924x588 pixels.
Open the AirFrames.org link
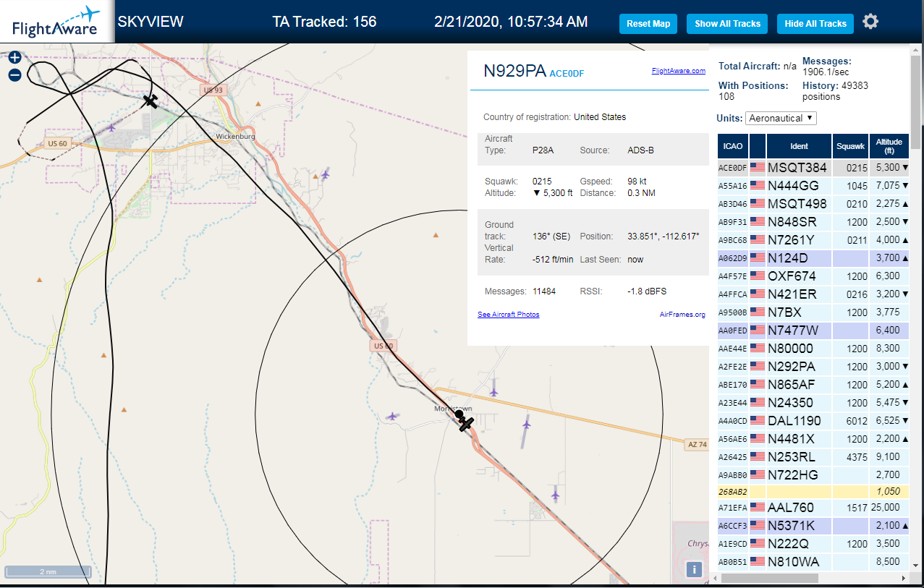(682, 315)
